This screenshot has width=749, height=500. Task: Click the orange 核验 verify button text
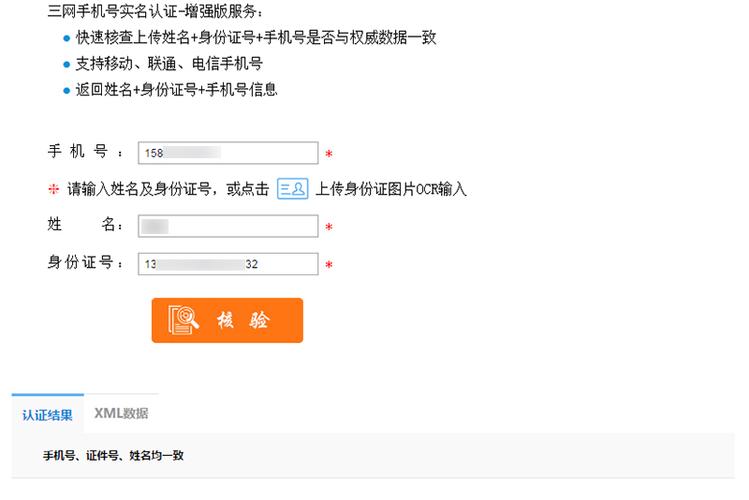(x=243, y=320)
